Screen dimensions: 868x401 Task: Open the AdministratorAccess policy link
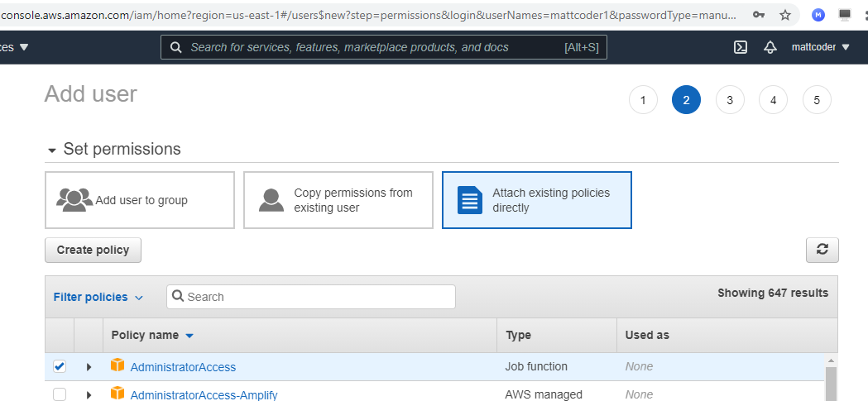(x=183, y=367)
